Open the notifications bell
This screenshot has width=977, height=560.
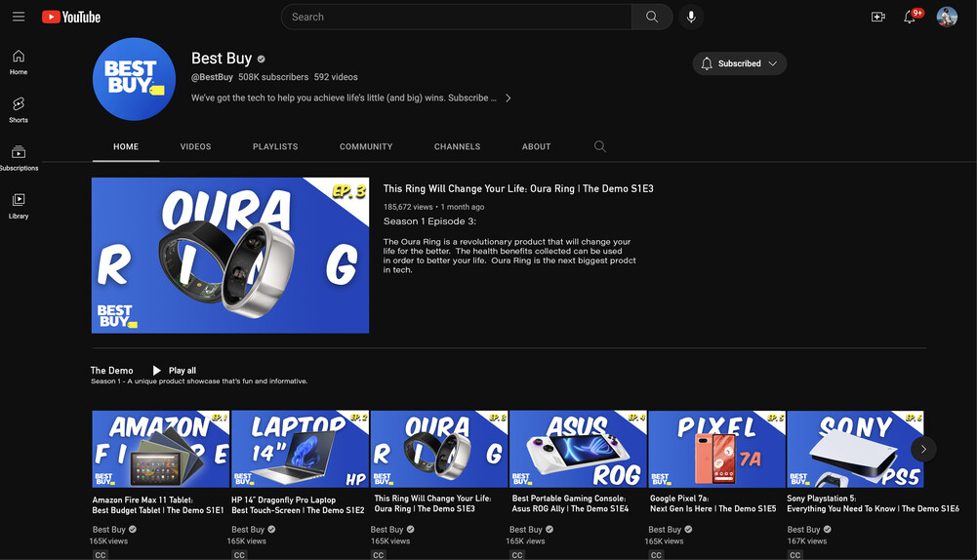pos(910,17)
